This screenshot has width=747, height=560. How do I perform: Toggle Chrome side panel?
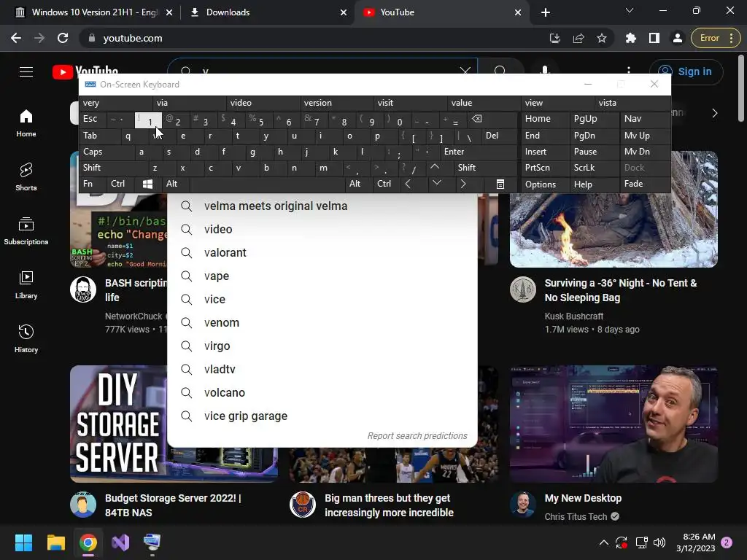pyautogui.click(x=654, y=38)
